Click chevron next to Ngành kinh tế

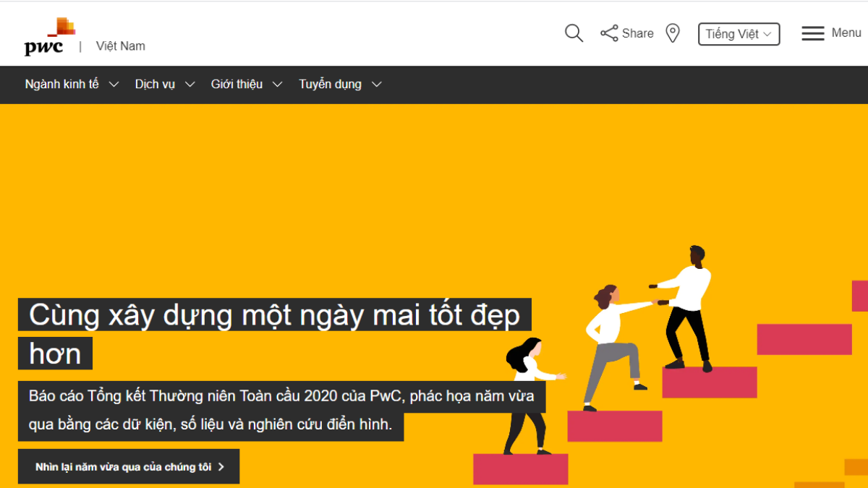tap(114, 85)
